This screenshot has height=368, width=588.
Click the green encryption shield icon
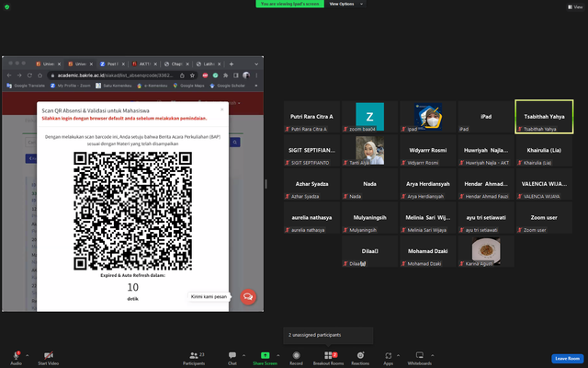[6, 6]
